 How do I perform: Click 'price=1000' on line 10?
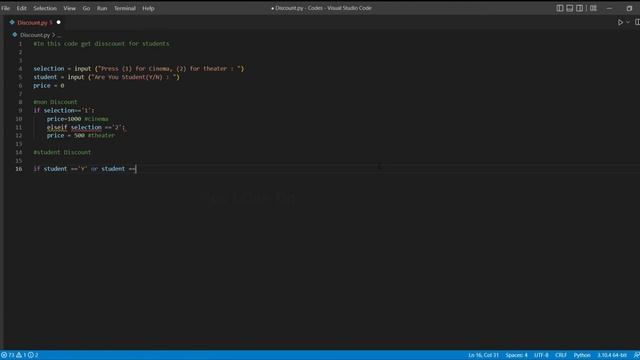pos(64,119)
